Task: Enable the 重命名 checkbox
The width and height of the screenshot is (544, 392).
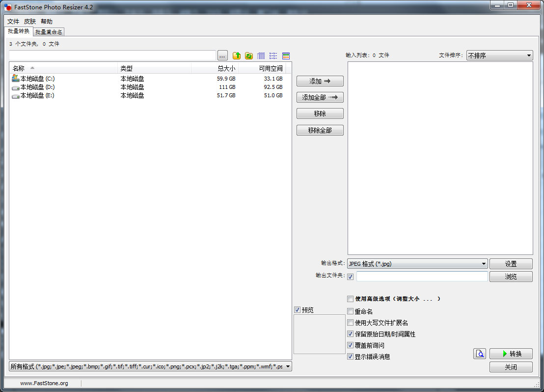Action: [x=351, y=311]
